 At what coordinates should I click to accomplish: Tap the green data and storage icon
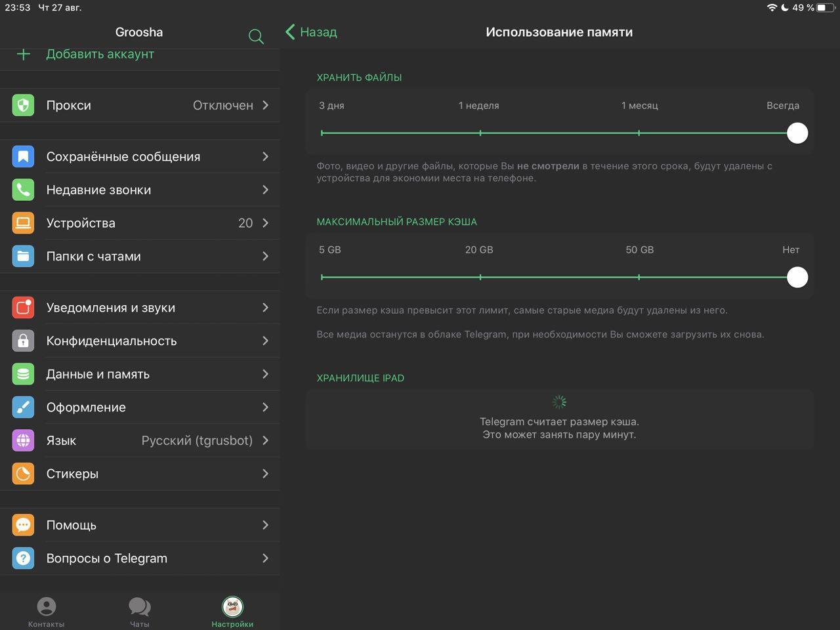pyautogui.click(x=23, y=374)
